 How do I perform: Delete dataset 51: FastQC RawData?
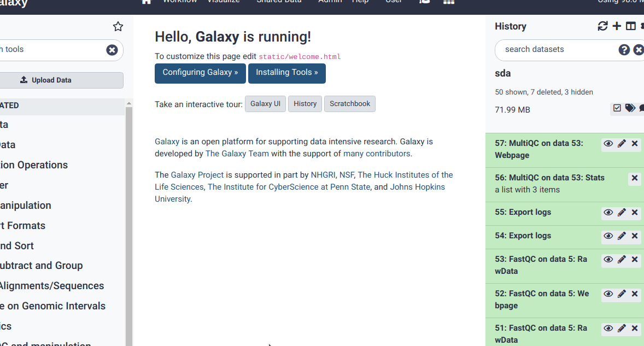point(635,329)
